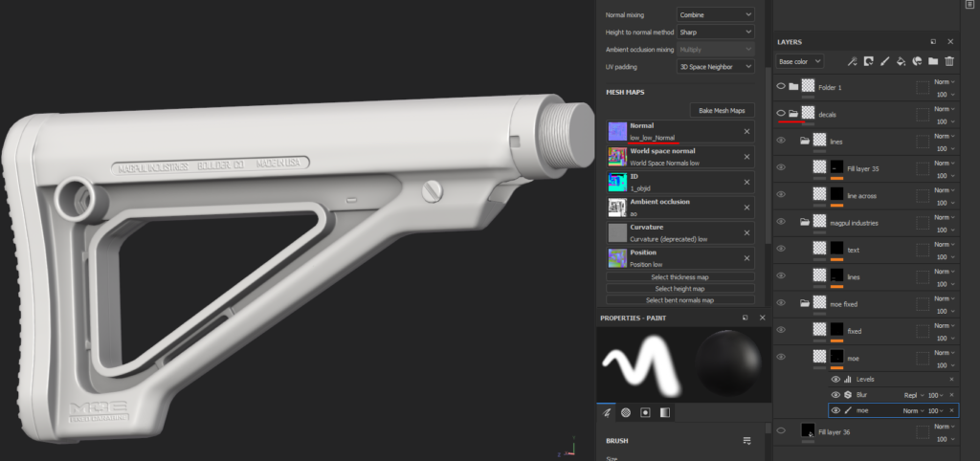Toggle visibility of moe paint effect

click(835, 410)
